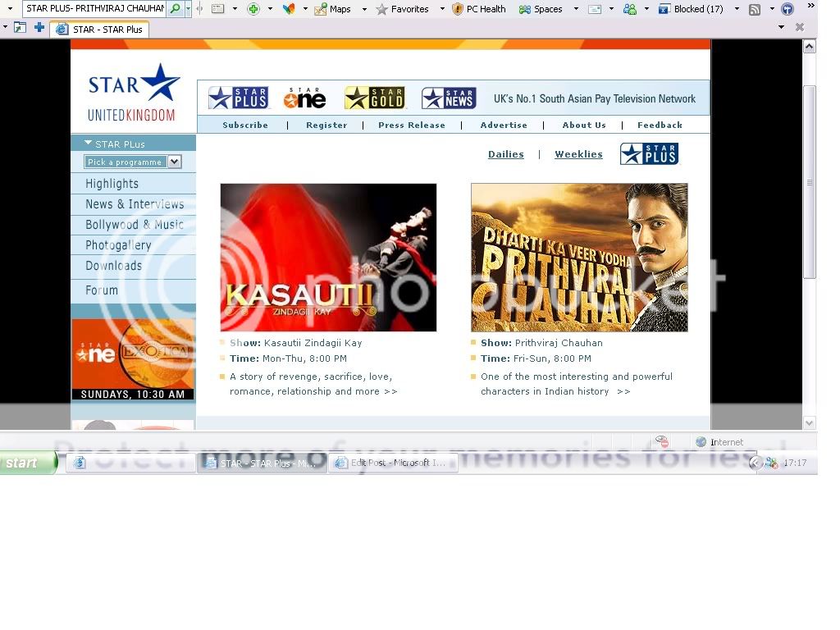Click the STAR United Kingdom logo

[x=132, y=92]
